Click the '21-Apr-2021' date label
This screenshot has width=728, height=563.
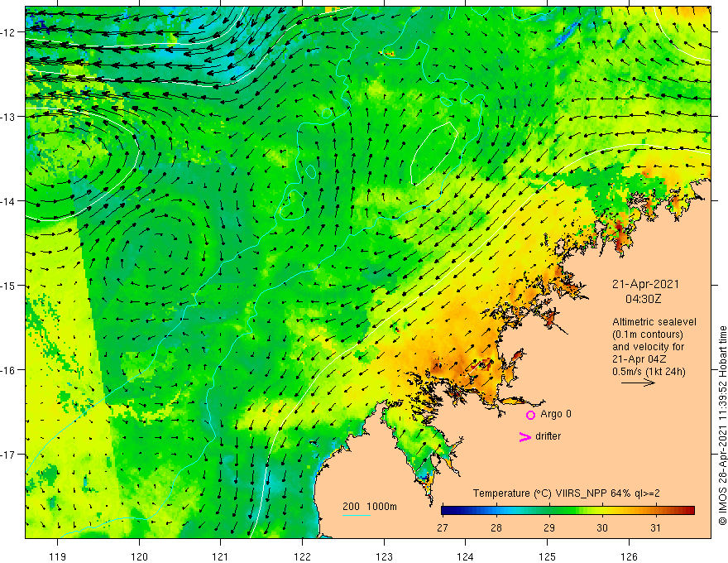coord(645,284)
